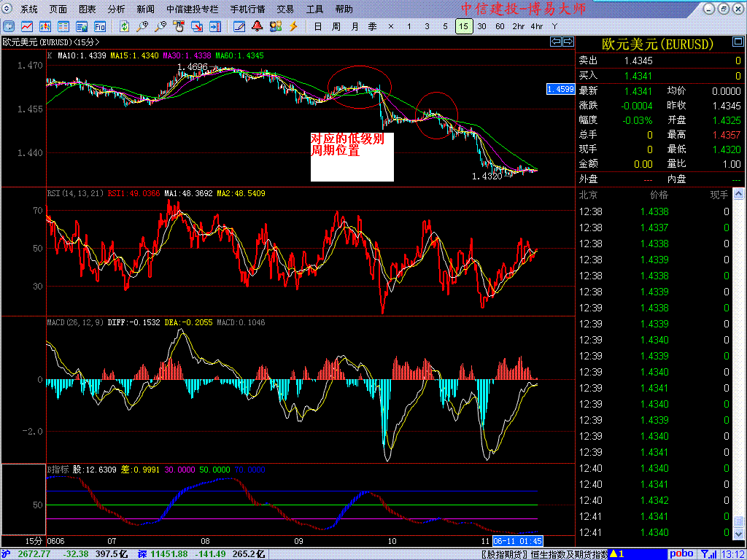Click the left arrow above the chart

click(556, 42)
